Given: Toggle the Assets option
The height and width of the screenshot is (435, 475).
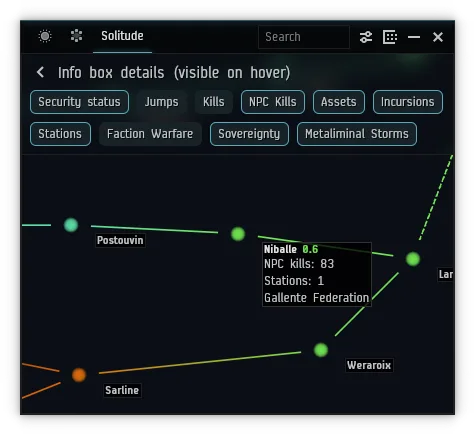Looking at the screenshot, I should [x=339, y=102].
